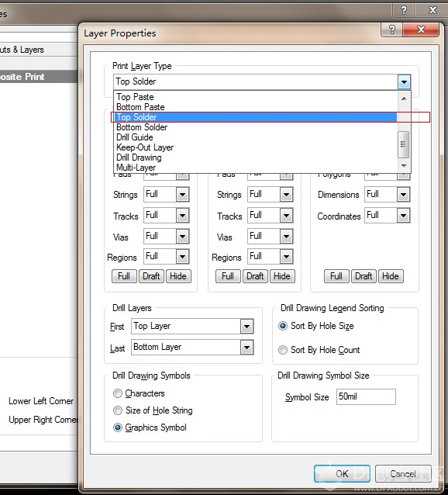The image size is (448, 495).
Task: Click the dropdown list scroll down arrow
Action: point(404,165)
